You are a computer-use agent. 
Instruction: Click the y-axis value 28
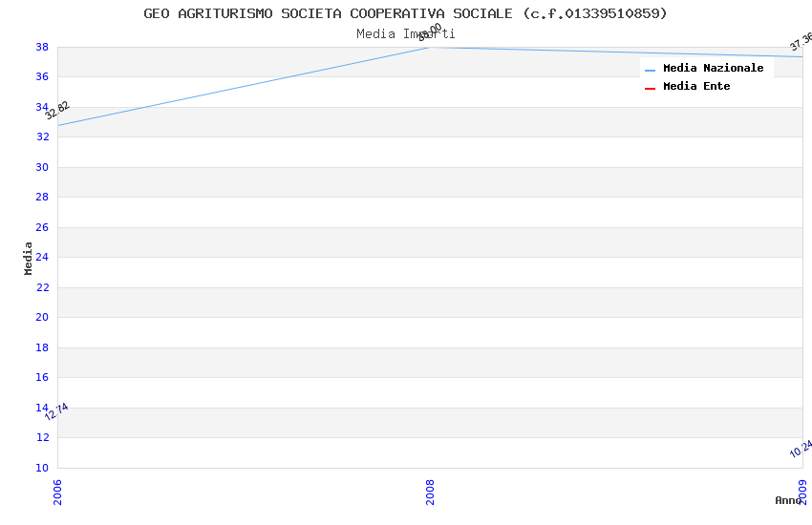point(42,197)
